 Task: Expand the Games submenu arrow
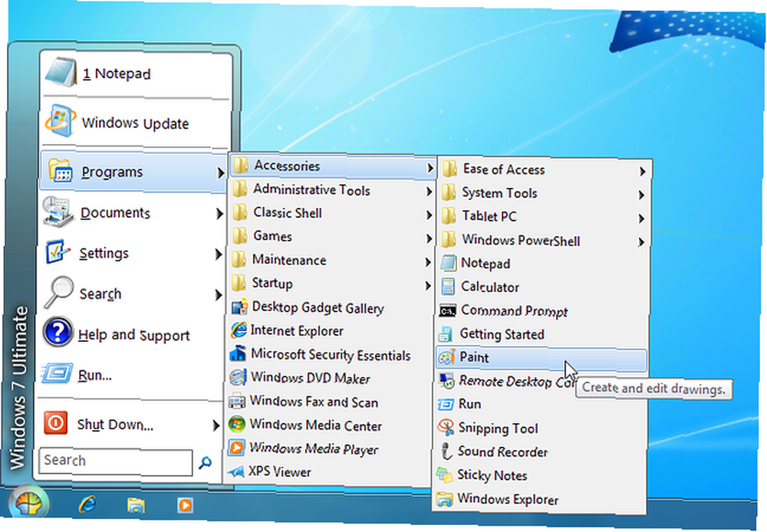[x=429, y=238]
